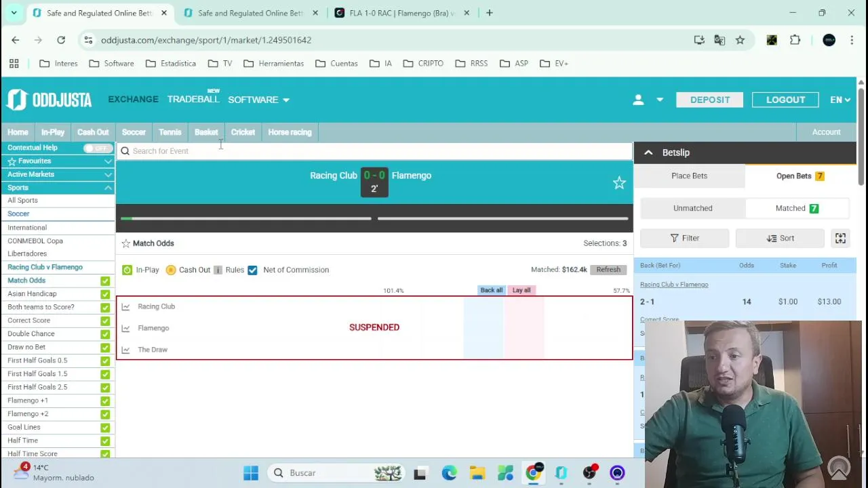Open the EN language dropdown
The width and height of the screenshot is (868, 488).
[x=840, y=100]
